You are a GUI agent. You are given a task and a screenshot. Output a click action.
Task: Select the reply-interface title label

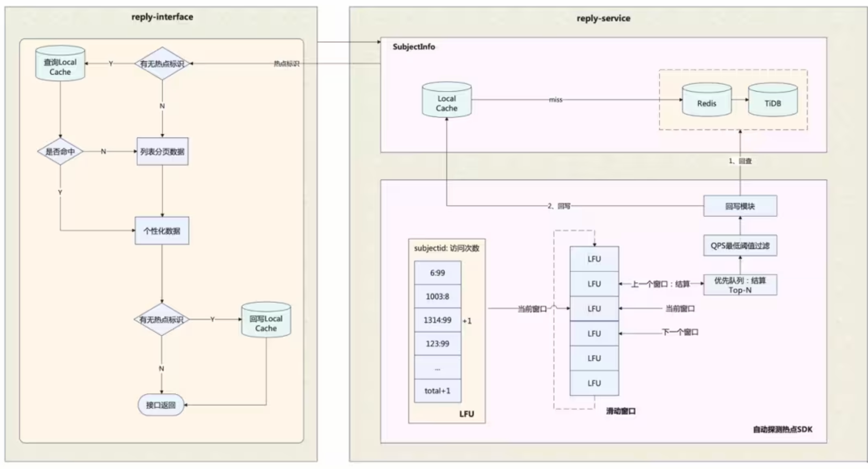pos(162,17)
